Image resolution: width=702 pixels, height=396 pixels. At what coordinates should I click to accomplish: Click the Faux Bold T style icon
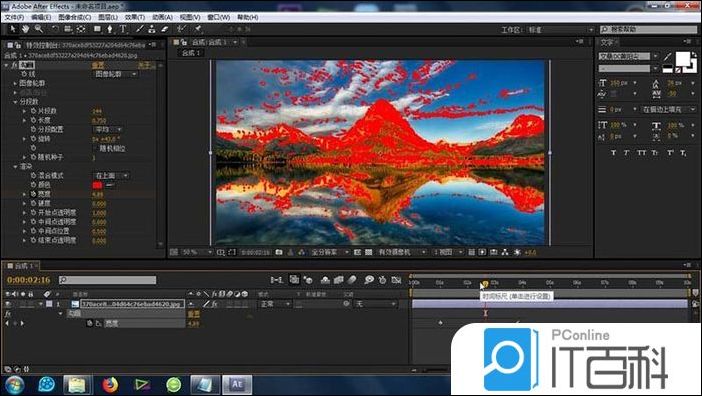pyautogui.click(x=613, y=153)
